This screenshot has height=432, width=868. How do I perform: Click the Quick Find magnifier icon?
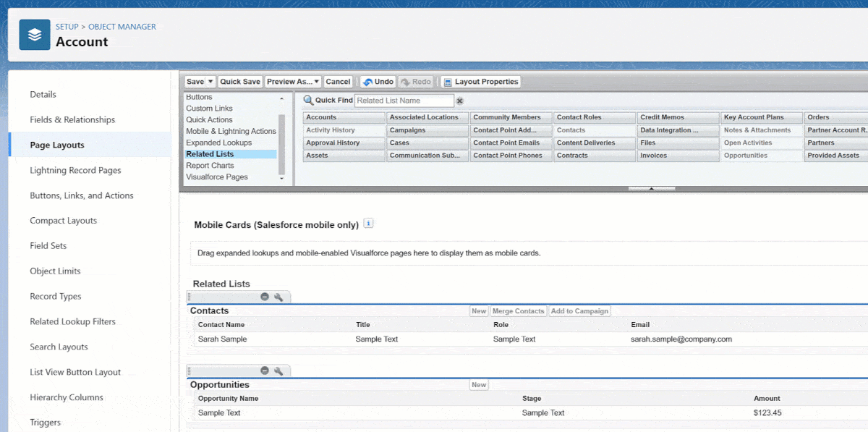pos(308,101)
